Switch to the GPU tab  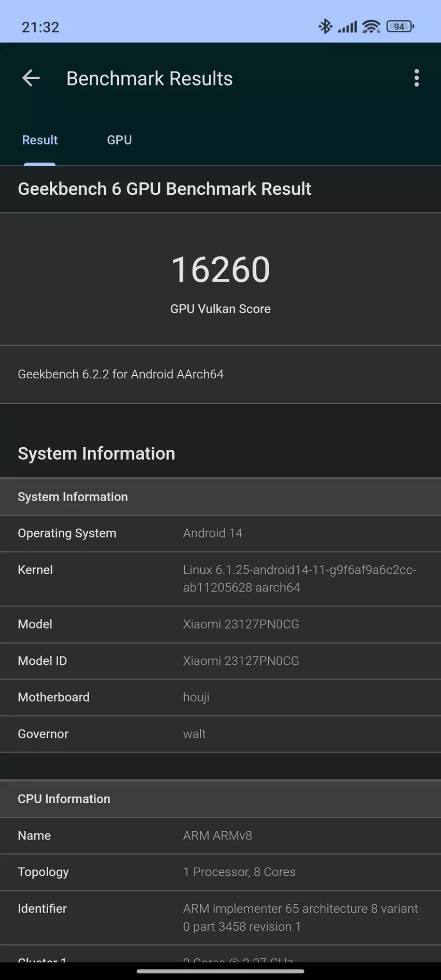tap(119, 140)
